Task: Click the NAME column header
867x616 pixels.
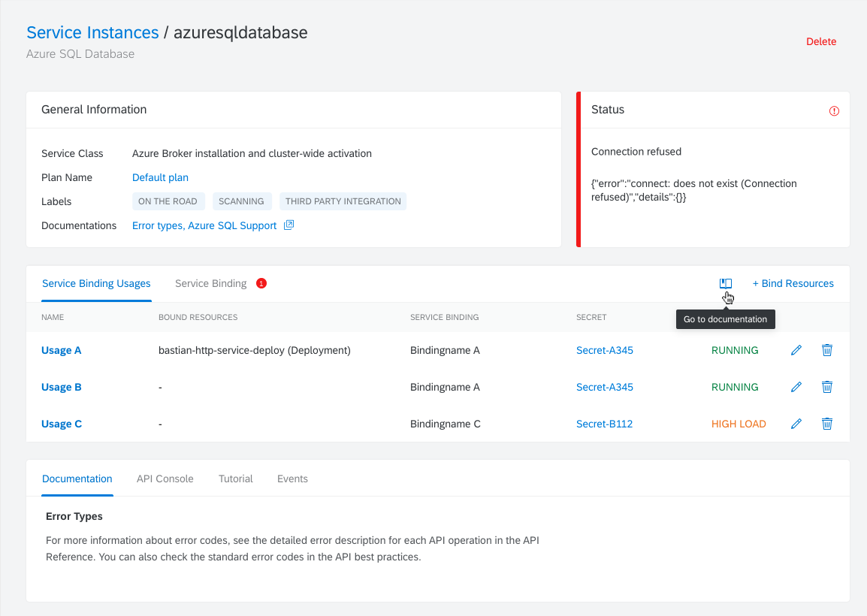Action: tap(53, 318)
